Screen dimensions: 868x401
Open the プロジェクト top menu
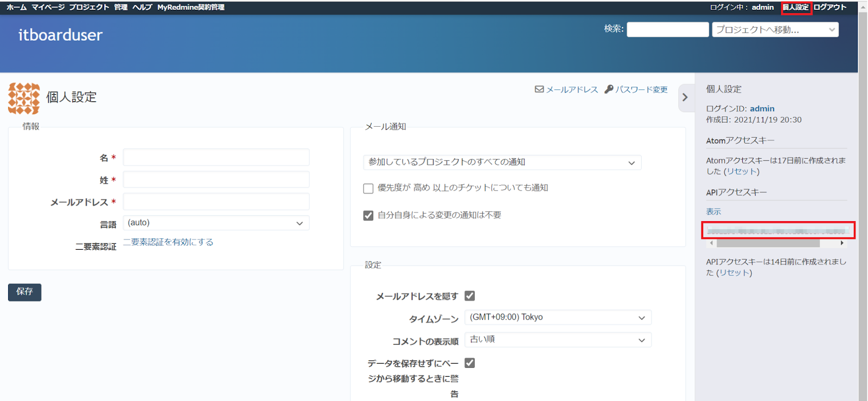pyautogui.click(x=89, y=7)
